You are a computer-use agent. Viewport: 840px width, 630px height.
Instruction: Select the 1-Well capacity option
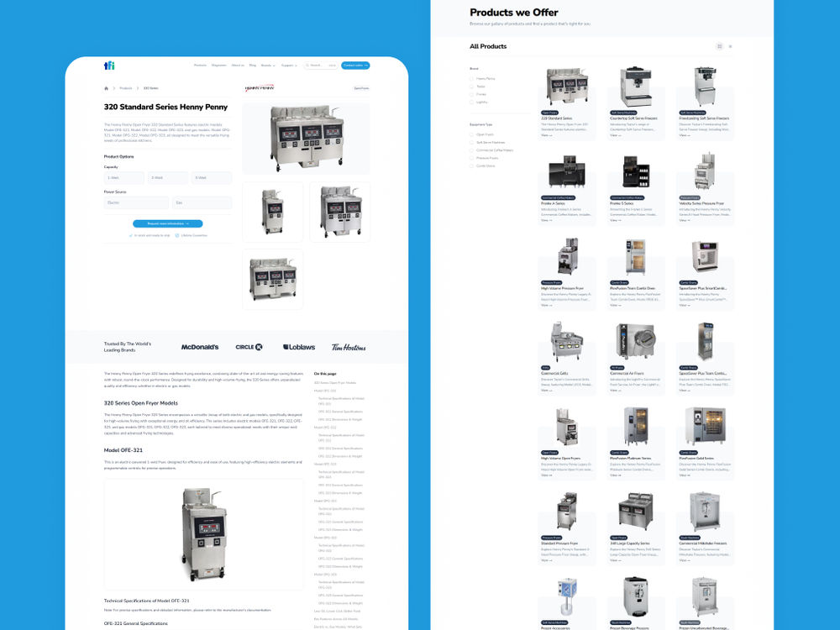(x=124, y=178)
